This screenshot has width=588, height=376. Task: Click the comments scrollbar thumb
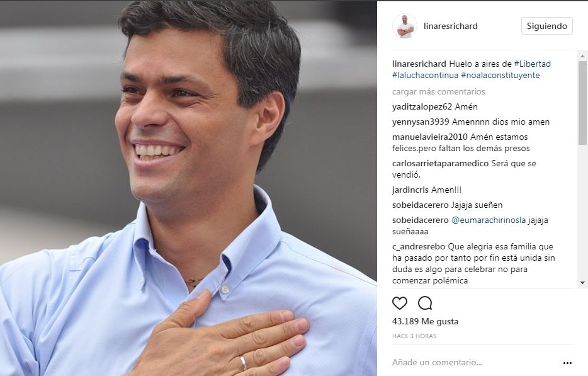[x=582, y=102]
